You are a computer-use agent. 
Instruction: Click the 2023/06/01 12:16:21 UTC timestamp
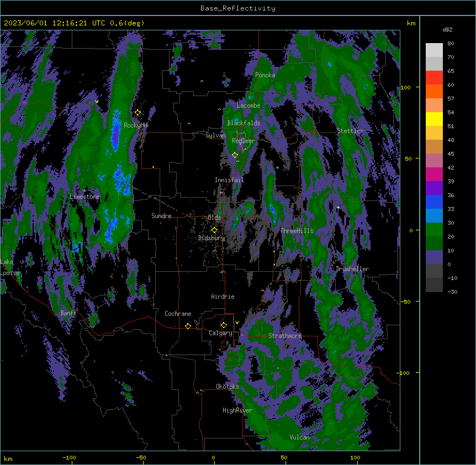[x=55, y=23]
